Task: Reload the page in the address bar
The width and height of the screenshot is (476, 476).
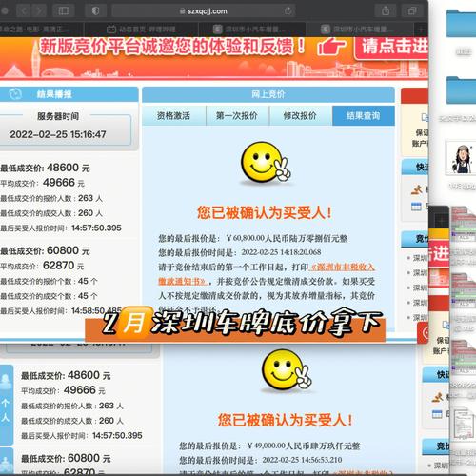Action: pyautogui.click(x=288, y=11)
